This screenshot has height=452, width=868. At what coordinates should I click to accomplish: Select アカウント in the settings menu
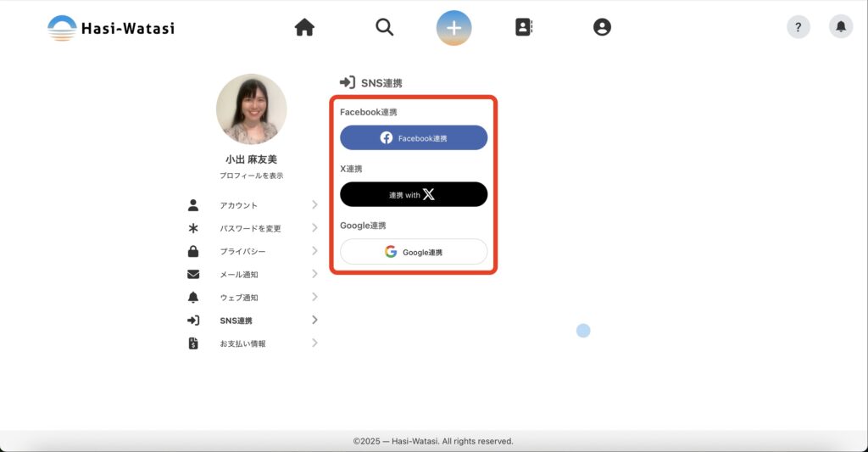[x=238, y=205]
